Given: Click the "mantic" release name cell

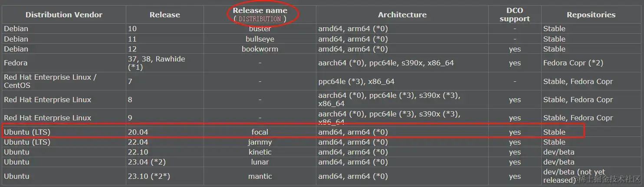Looking at the screenshot, I should (x=260, y=176).
